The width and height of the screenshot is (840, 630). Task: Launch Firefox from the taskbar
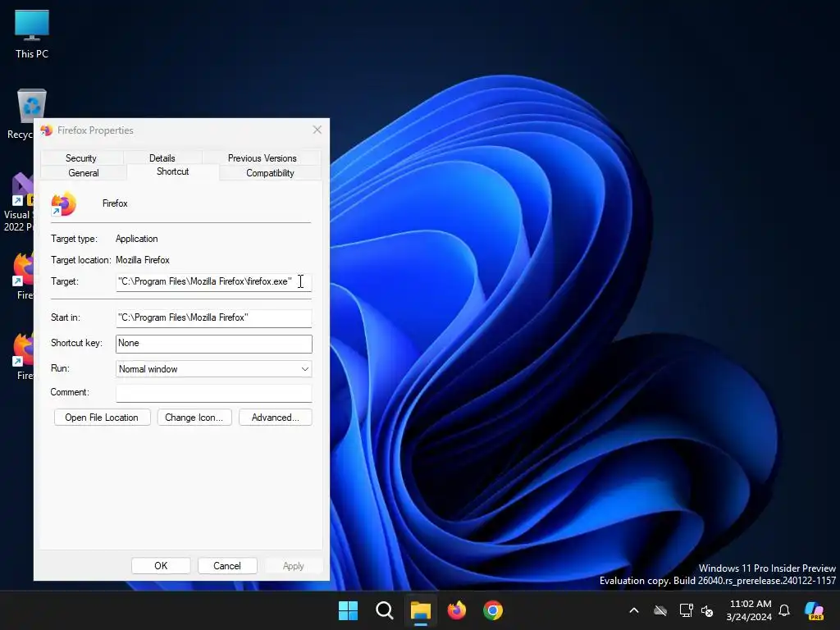(456, 610)
